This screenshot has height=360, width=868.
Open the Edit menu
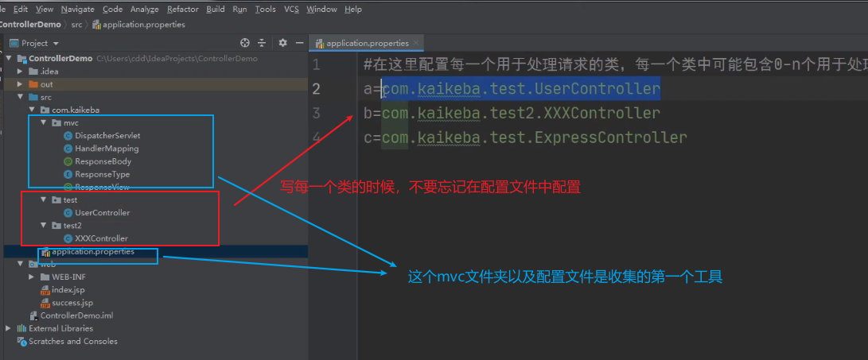(x=21, y=10)
